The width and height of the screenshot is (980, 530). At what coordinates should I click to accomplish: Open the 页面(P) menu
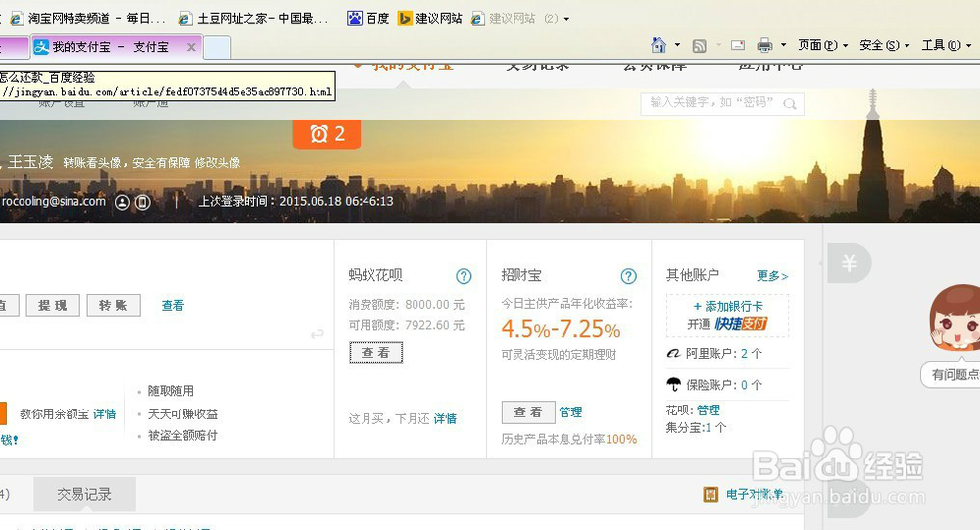tap(822, 45)
